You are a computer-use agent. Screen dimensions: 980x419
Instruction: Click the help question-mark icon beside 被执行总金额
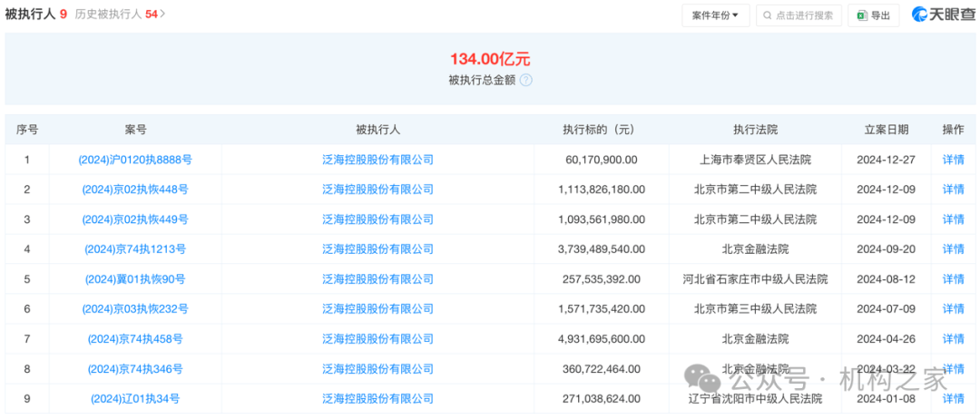[526, 80]
